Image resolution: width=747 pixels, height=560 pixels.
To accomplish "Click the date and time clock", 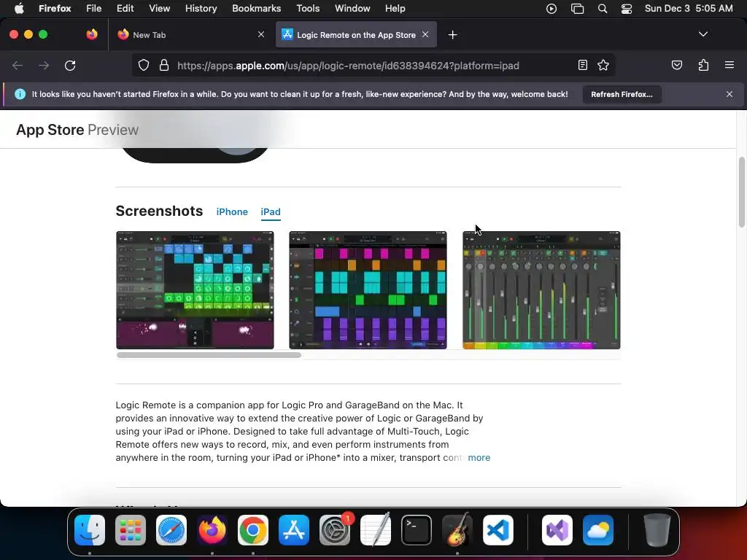I will click(x=689, y=9).
